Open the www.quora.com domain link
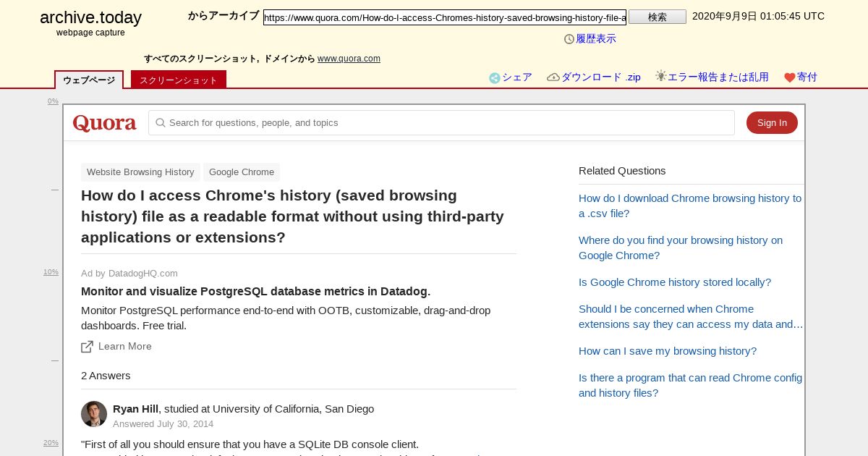The width and height of the screenshot is (868, 456). [x=349, y=59]
